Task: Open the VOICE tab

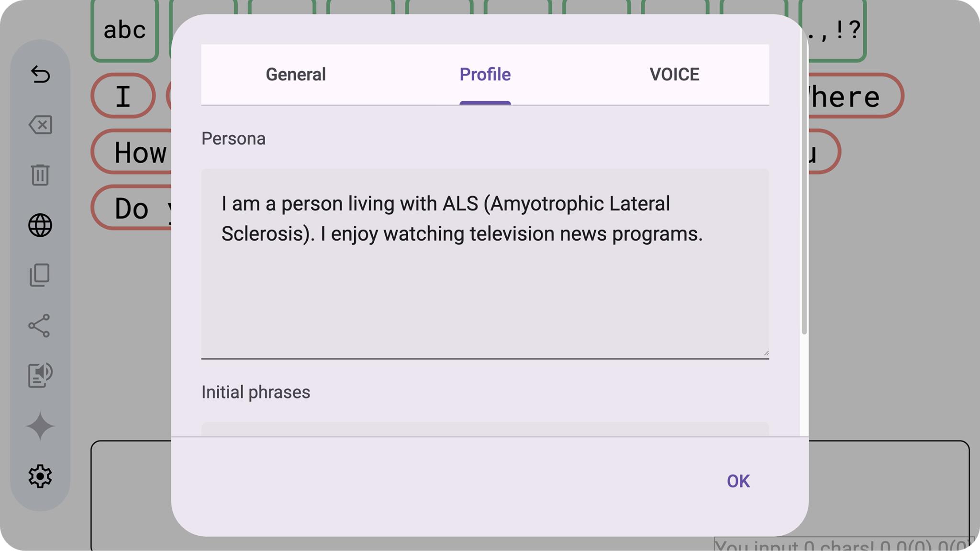Action: point(674,74)
